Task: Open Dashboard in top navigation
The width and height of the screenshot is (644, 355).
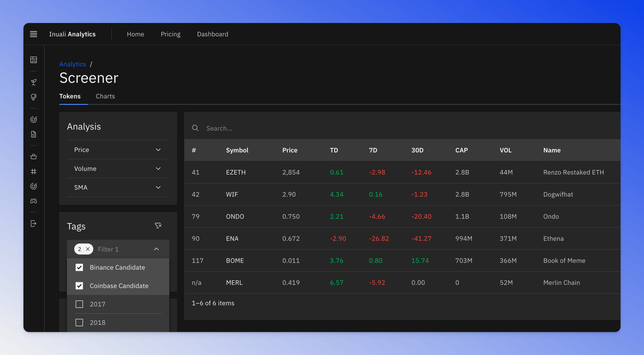Action: pos(213,34)
